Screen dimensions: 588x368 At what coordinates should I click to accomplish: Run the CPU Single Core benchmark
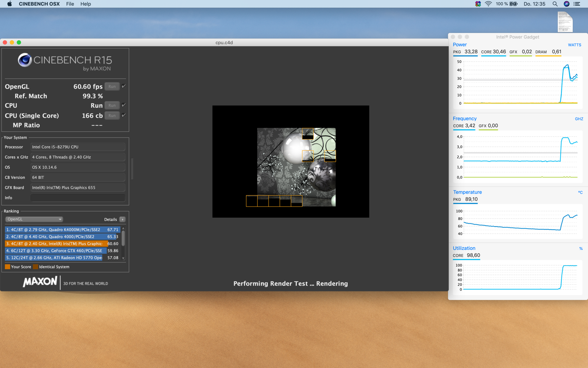tap(112, 116)
